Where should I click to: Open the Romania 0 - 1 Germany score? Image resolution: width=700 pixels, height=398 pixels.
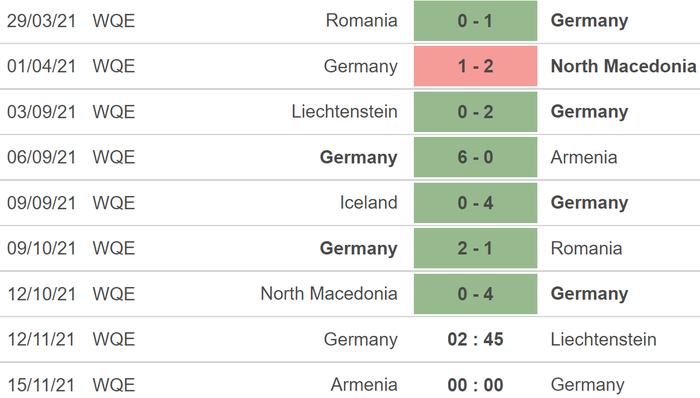[475, 21]
